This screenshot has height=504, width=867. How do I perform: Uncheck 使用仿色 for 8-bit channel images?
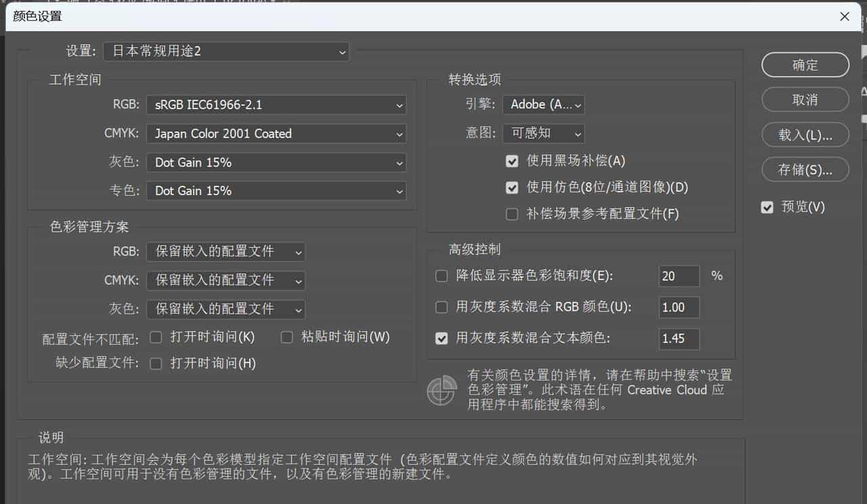(512, 188)
